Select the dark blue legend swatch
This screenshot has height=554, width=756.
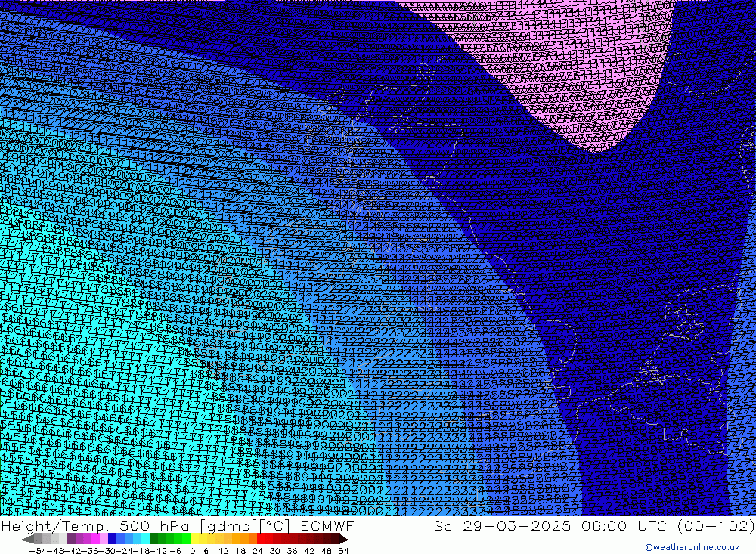(112, 539)
